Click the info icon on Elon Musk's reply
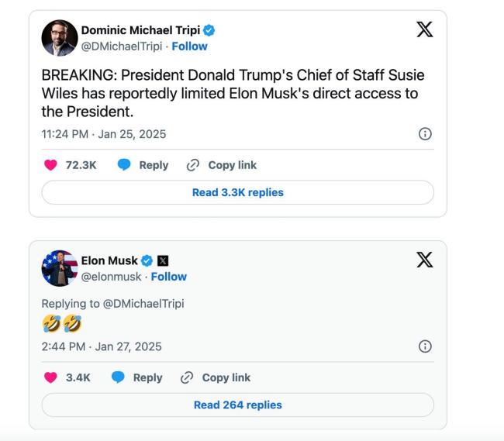The height and width of the screenshot is (441, 504). pos(425,346)
